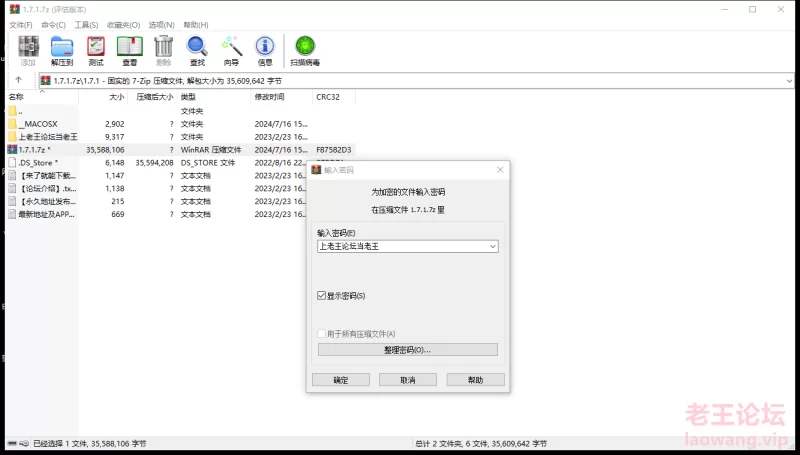The image size is (800, 455).
Task: Click the 确定 button
Action: coord(341,380)
